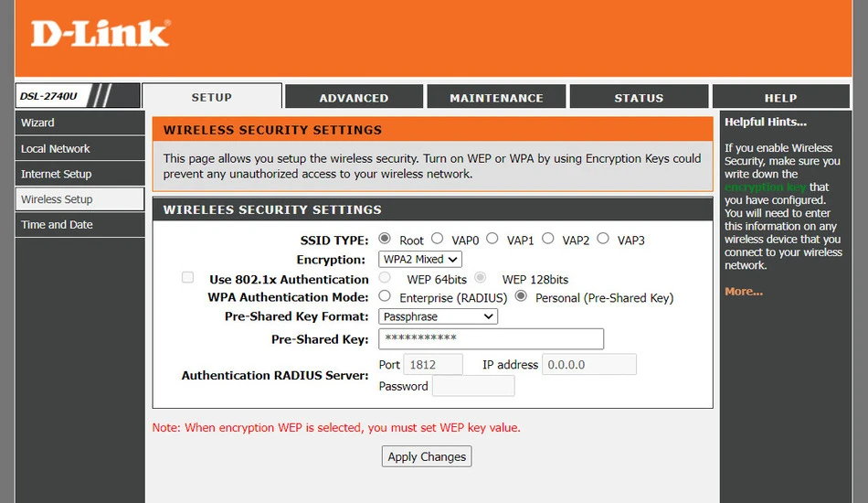The width and height of the screenshot is (868, 503).
Task: Open the More... helpful hints link
Action: 744,292
